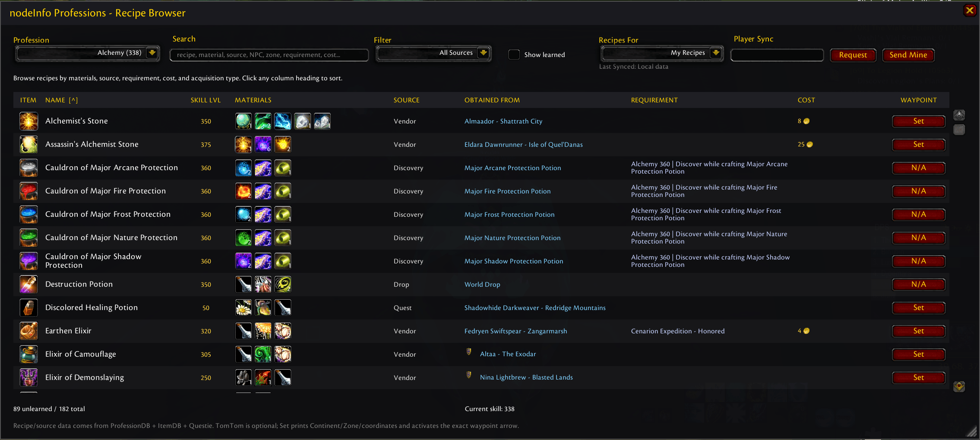Click the Elixir of Demonslaying item icon
This screenshot has width=980, height=440.
[x=29, y=378]
